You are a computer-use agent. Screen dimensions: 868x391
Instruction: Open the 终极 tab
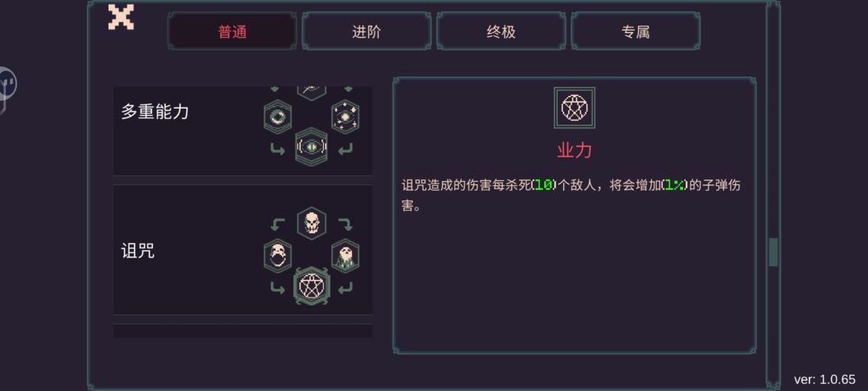coord(501,31)
